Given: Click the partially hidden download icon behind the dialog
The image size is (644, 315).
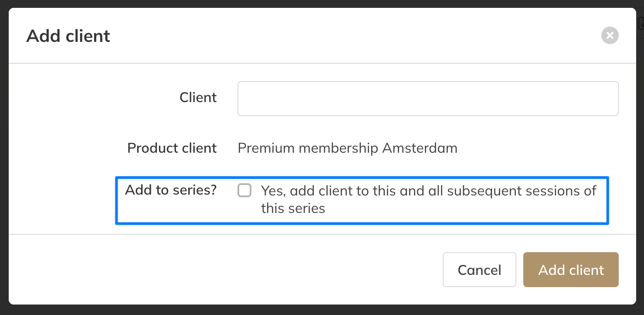Looking at the screenshot, I should 641,23.
